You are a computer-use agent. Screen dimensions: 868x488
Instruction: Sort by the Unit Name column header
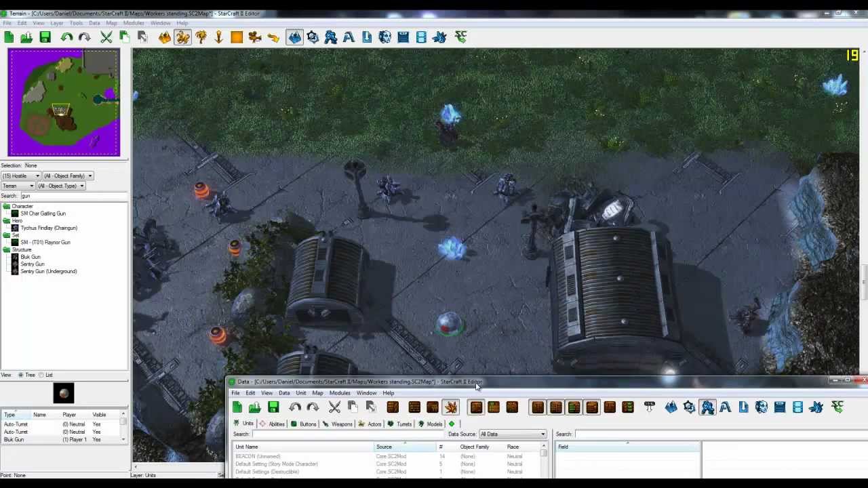pyautogui.click(x=304, y=447)
